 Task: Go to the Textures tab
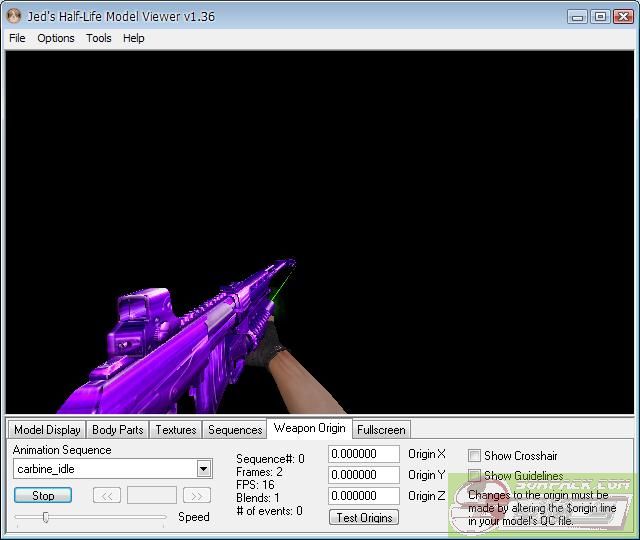point(176,430)
